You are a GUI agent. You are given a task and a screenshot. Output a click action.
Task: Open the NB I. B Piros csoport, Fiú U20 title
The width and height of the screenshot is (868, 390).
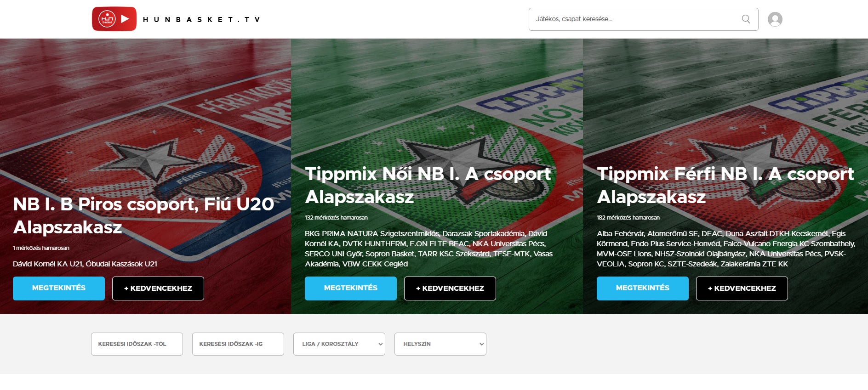click(143, 215)
